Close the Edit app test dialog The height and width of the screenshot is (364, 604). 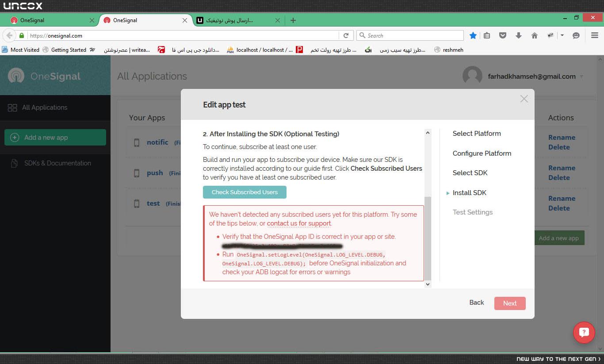coord(524,99)
